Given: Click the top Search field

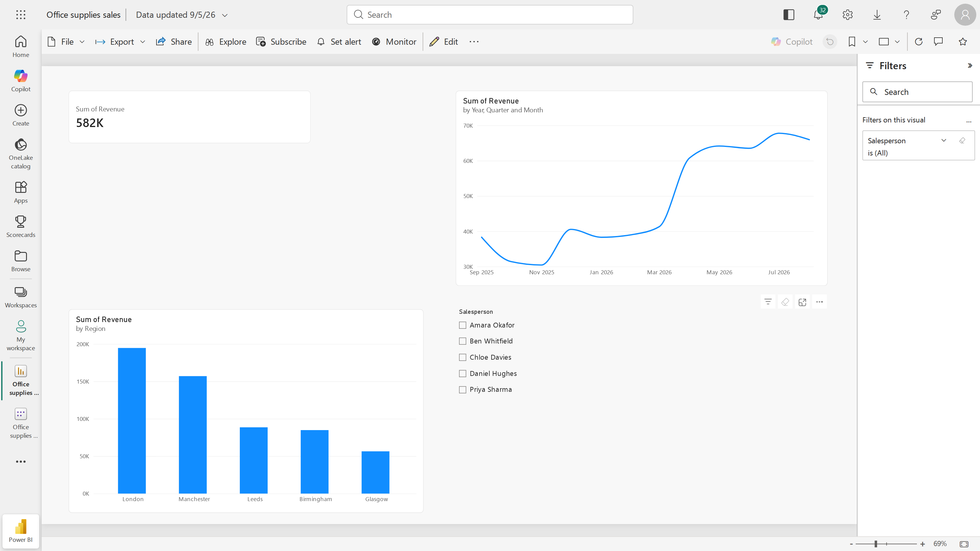Looking at the screenshot, I should 490,15.
